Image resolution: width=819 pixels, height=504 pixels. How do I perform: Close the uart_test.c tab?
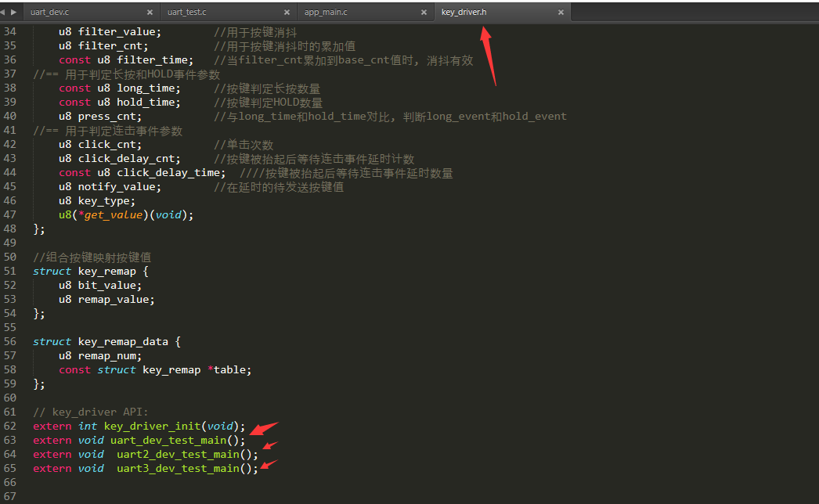click(x=287, y=12)
